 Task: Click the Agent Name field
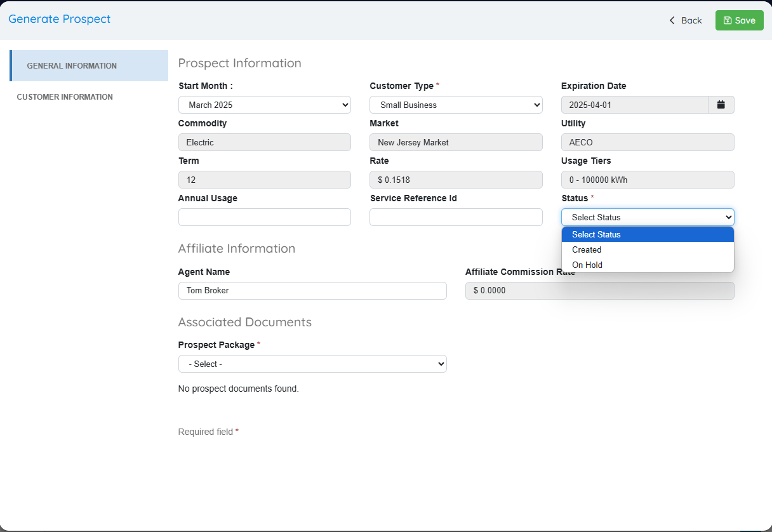(x=312, y=291)
